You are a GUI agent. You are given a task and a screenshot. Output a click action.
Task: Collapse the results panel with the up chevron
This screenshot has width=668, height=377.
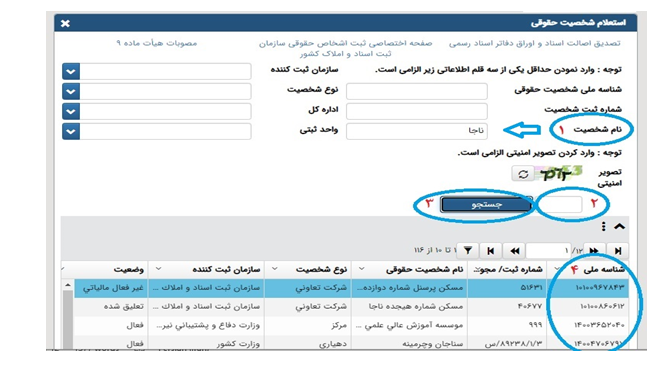coord(619,227)
